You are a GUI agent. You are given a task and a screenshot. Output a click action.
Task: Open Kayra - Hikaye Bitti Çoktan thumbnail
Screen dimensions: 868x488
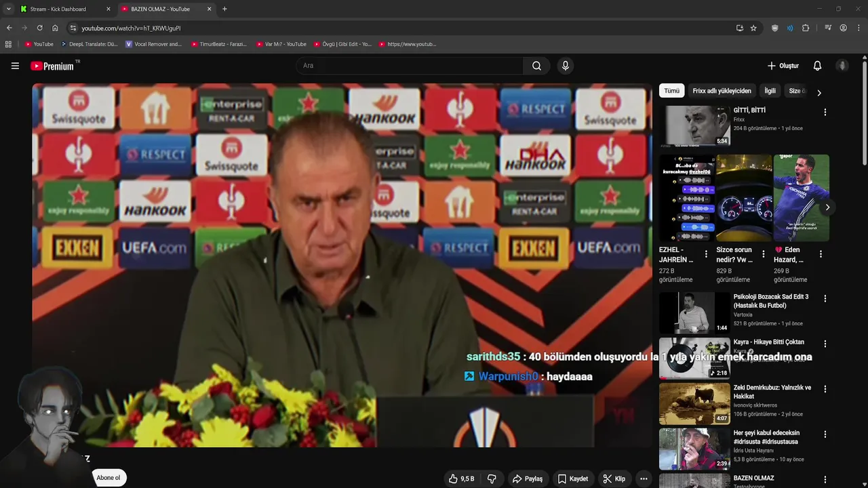pos(694,358)
